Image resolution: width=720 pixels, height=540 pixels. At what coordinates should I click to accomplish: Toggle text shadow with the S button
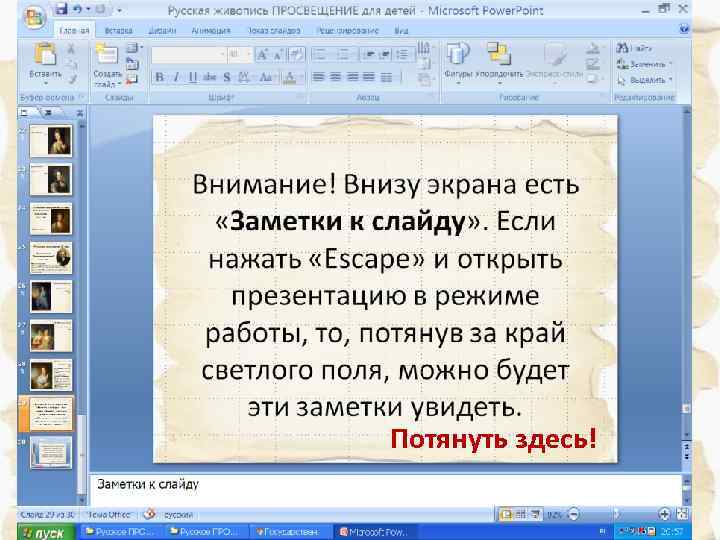(x=227, y=77)
